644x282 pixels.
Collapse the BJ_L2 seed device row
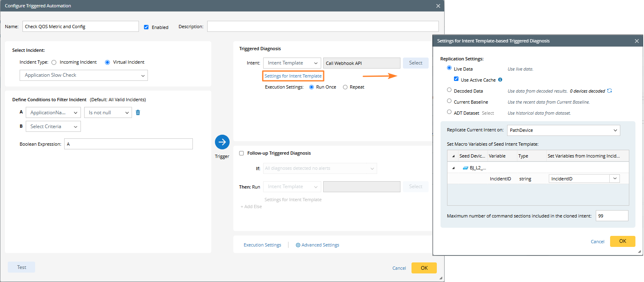pyautogui.click(x=453, y=168)
